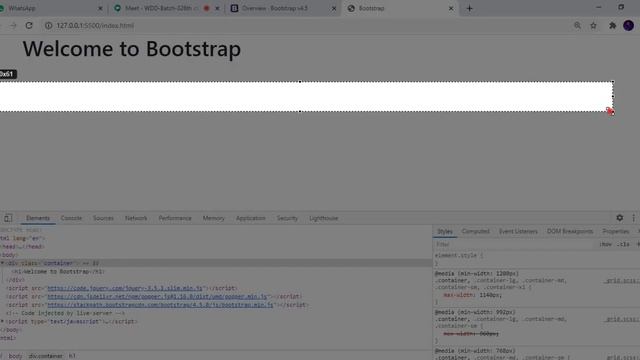Open the Application panel tab
This screenshot has height=360, width=640.
(x=251, y=218)
